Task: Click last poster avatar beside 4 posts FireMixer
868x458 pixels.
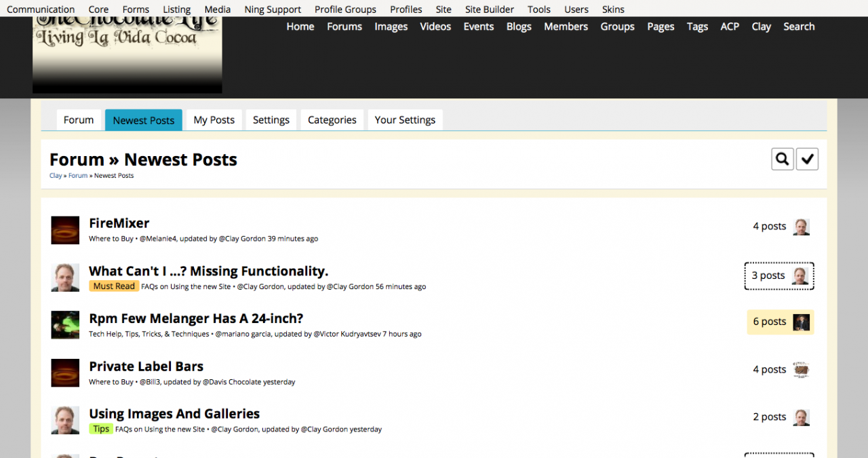Action: tap(802, 227)
